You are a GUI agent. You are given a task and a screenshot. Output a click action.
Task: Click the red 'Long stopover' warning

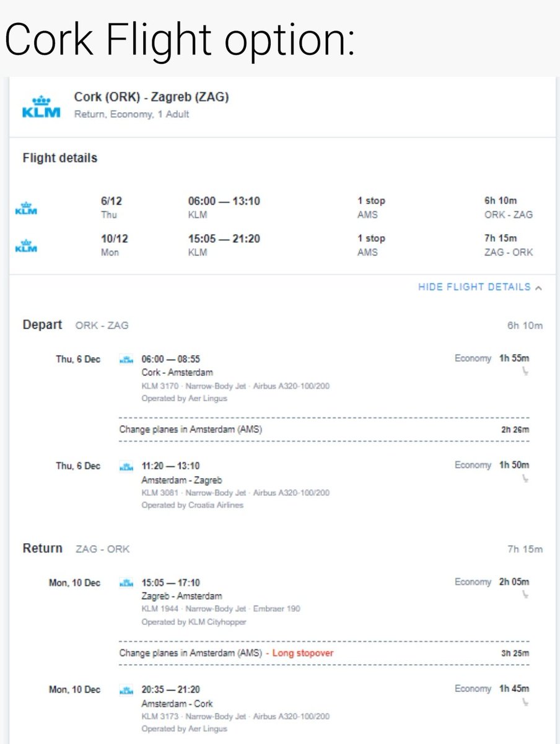point(303,653)
